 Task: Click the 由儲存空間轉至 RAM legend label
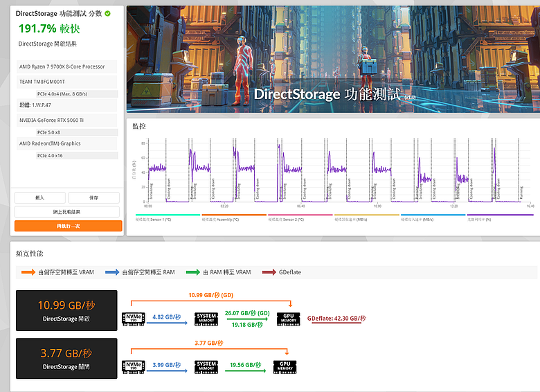tap(148, 272)
